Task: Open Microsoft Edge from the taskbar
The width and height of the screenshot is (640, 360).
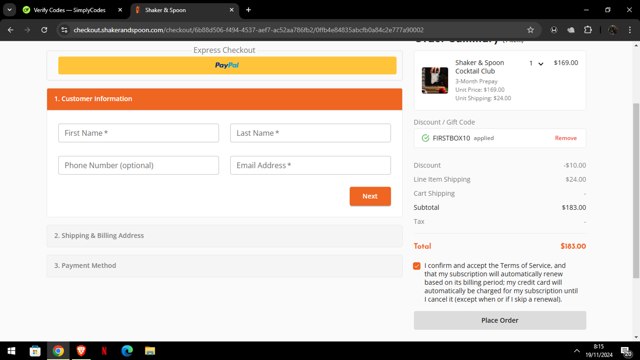Action: pyautogui.click(x=127, y=351)
